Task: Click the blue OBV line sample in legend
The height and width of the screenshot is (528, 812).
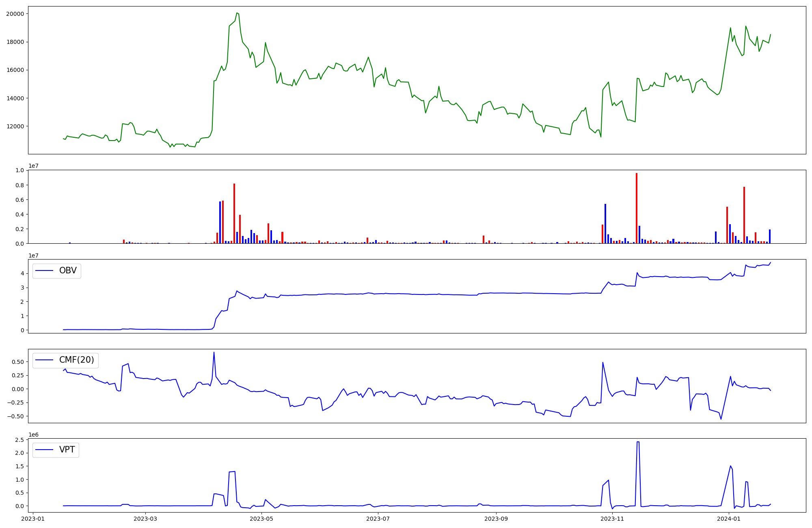Action: (45, 270)
